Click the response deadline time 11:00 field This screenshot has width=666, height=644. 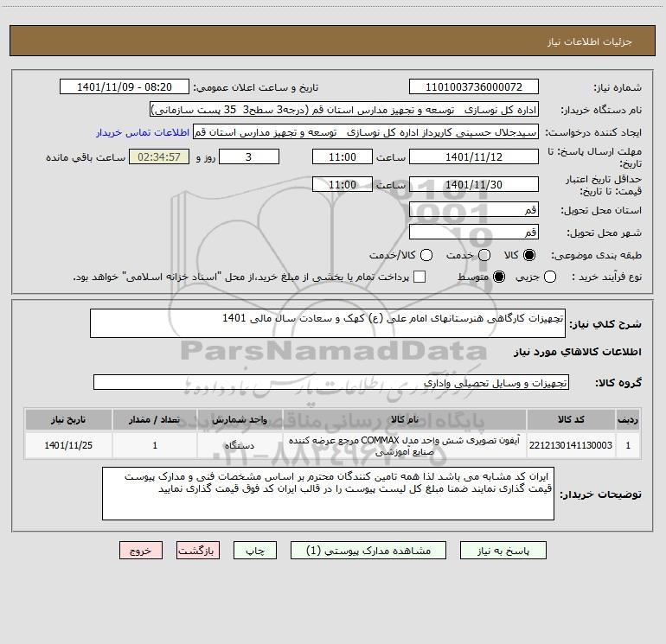pyautogui.click(x=343, y=157)
